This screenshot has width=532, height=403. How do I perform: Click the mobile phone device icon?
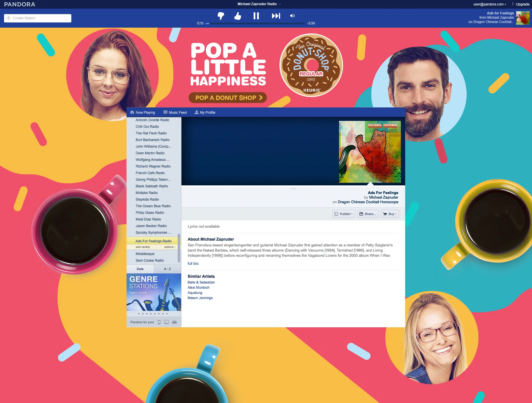point(159,322)
